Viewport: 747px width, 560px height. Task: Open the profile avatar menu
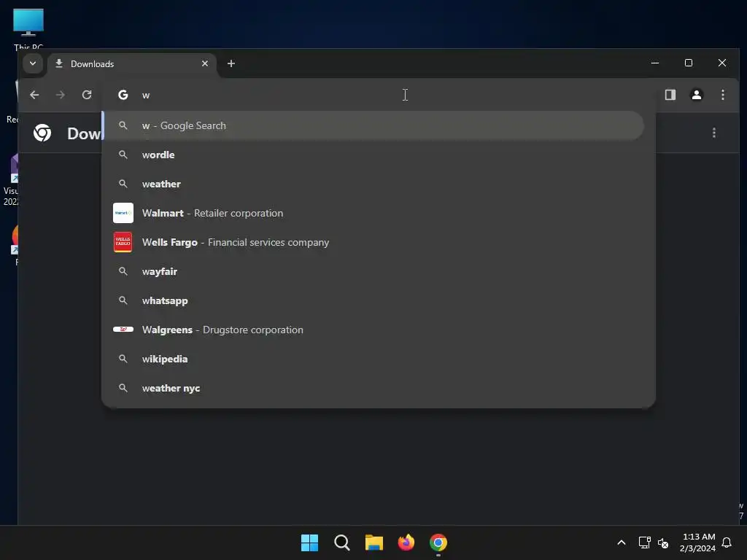click(697, 95)
